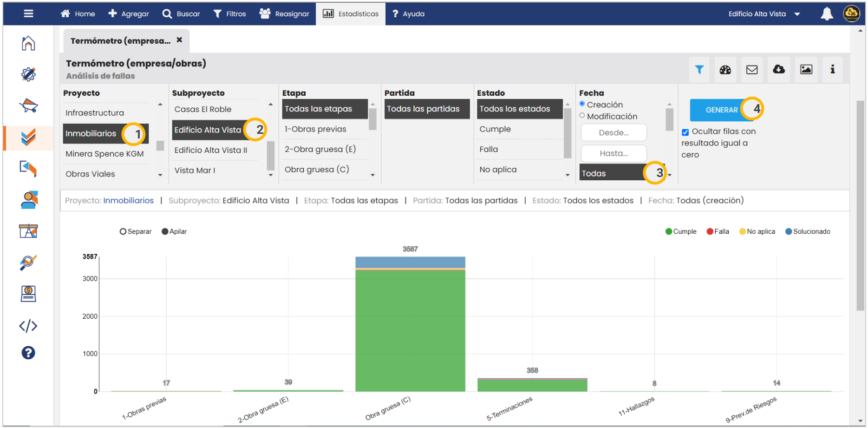Select the Separar chart option
The width and height of the screenshot is (868, 428).
coord(123,231)
